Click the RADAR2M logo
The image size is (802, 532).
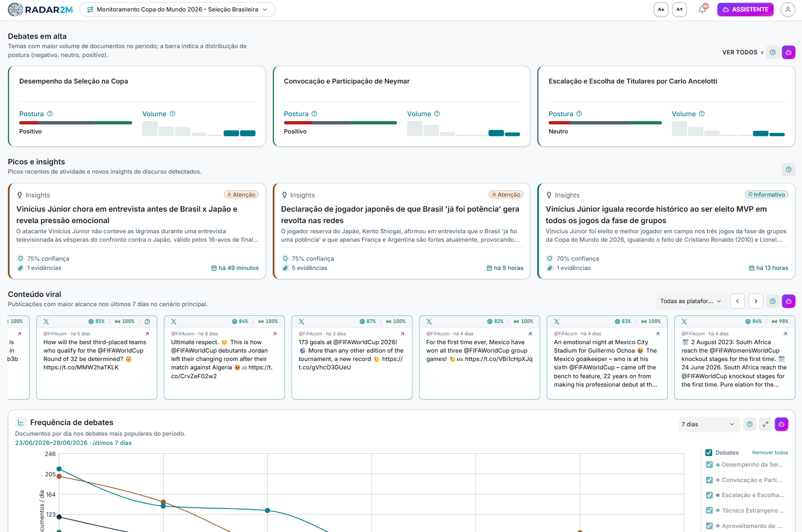(x=40, y=9)
